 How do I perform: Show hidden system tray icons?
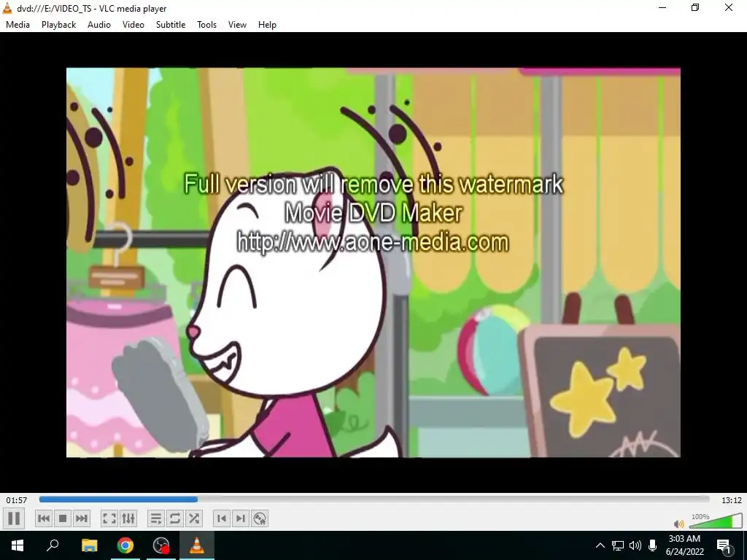point(600,545)
